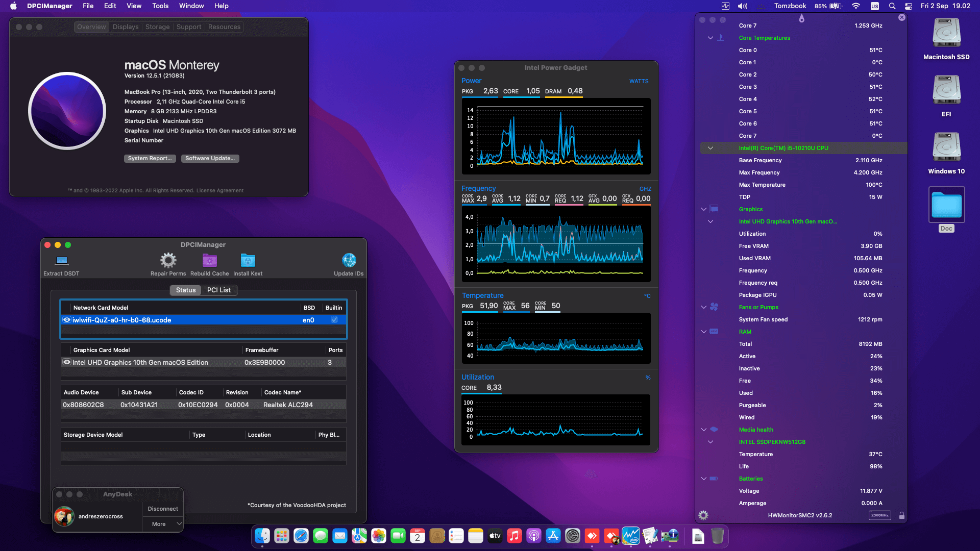
Task: Open Safari from the Dock
Action: (x=301, y=536)
